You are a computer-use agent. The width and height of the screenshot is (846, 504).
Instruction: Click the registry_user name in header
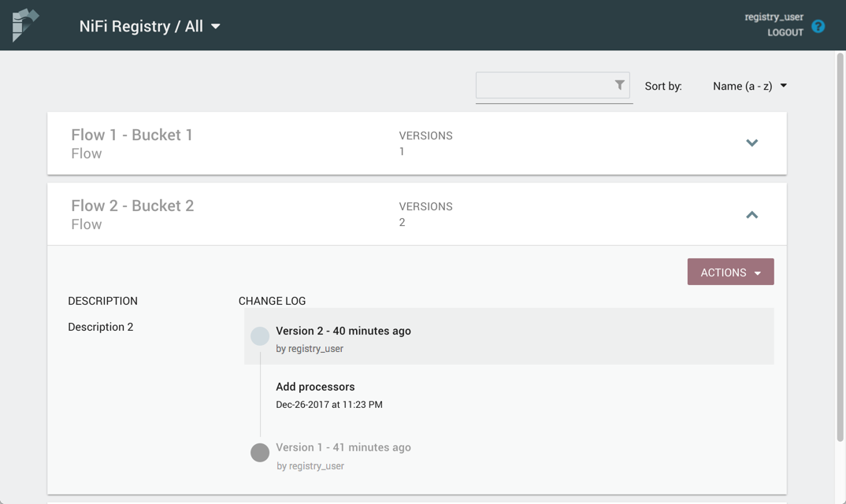[x=774, y=17]
